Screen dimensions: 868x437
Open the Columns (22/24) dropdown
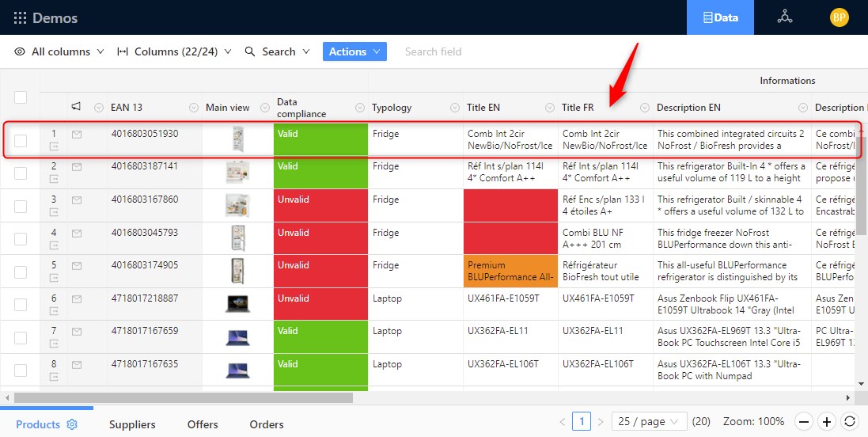click(x=174, y=51)
